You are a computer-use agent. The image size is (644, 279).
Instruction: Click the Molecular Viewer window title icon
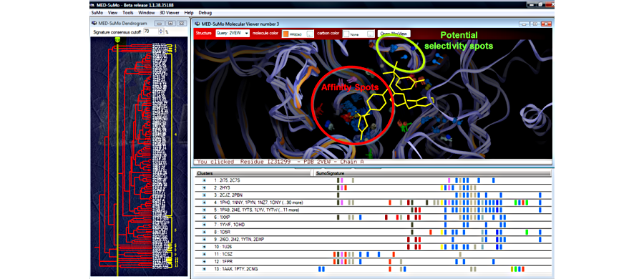(x=197, y=24)
